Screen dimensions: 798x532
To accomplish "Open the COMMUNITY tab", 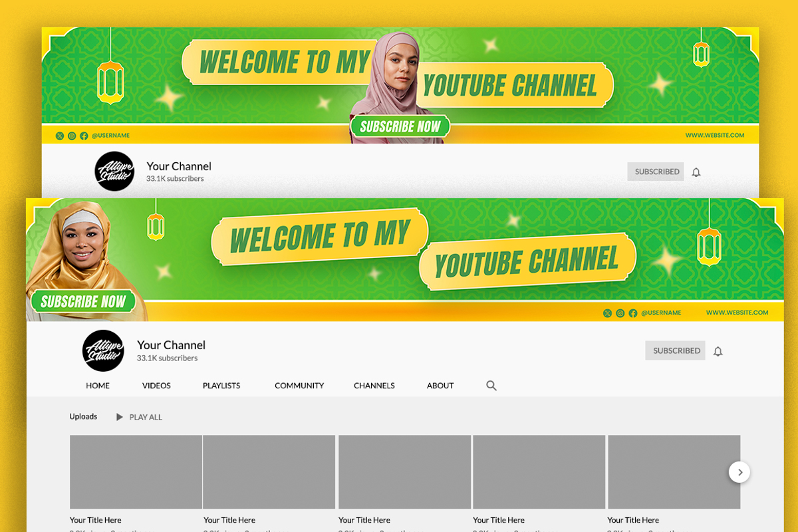I will pyautogui.click(x=299, y=386).
